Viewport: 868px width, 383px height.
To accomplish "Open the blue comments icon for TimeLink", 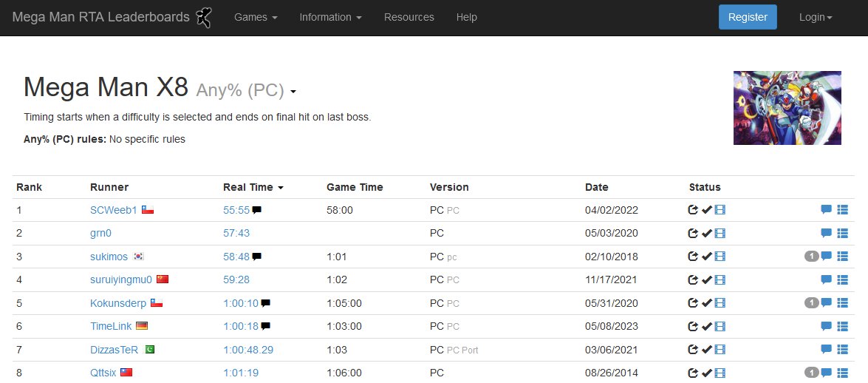I will coord(826,326).
